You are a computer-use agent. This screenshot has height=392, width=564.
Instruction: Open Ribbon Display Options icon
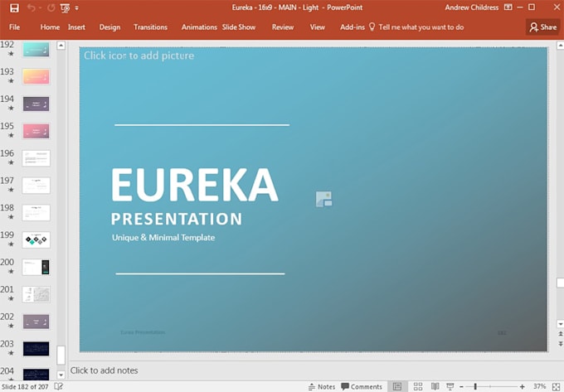(x=508, y=7)
